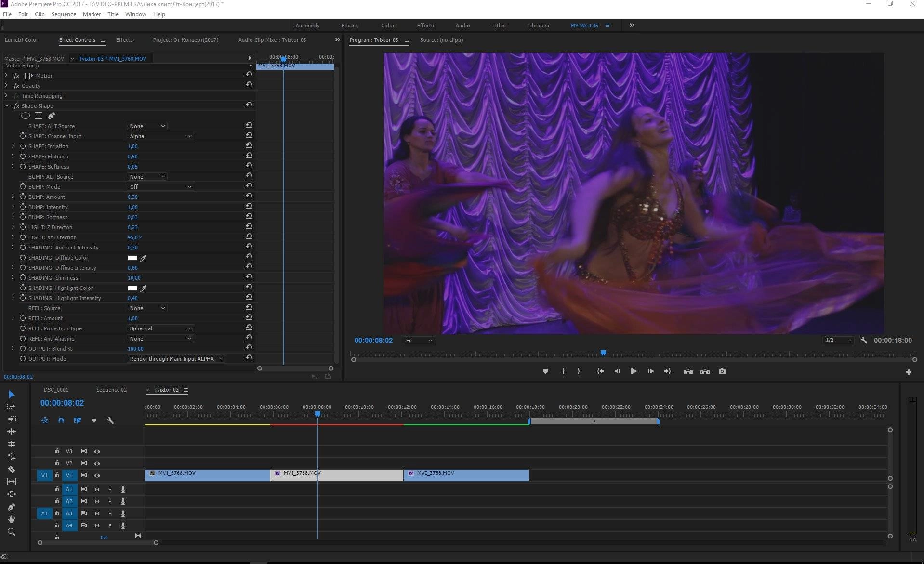Viewport: 924px width, 564px height.
Task: Select the Hand tool
Action: [12, 519]
